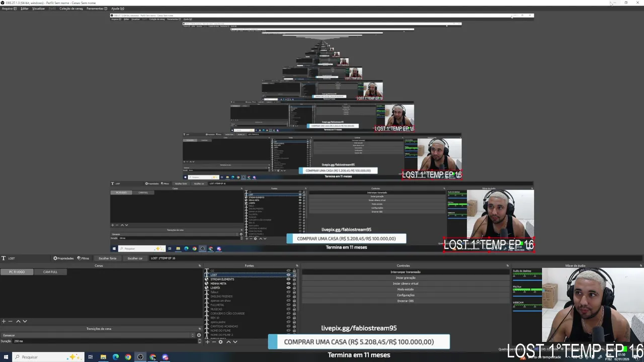Open Microsoft Edge from the taskbar
The height and width of the screenshot is (362, 644).
coord(116,357)
